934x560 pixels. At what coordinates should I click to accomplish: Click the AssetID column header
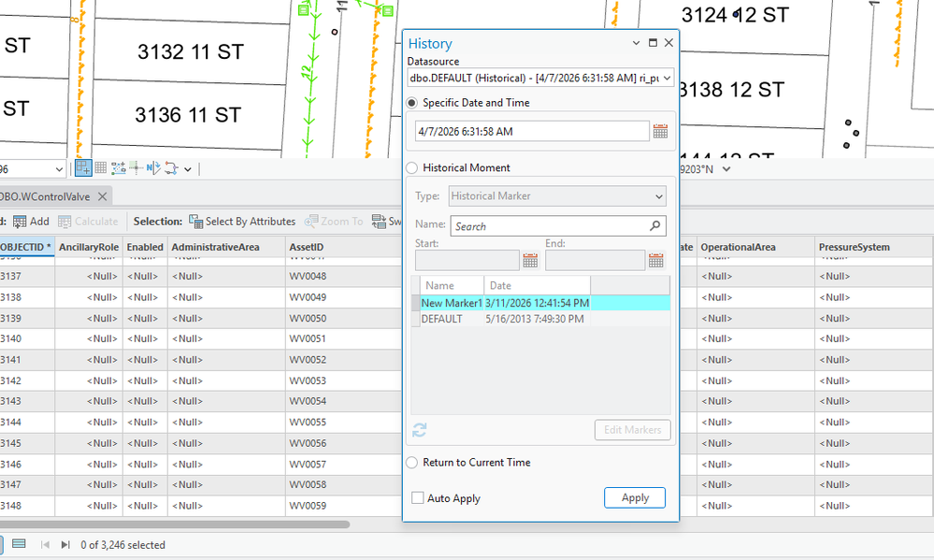pos(344,247)
